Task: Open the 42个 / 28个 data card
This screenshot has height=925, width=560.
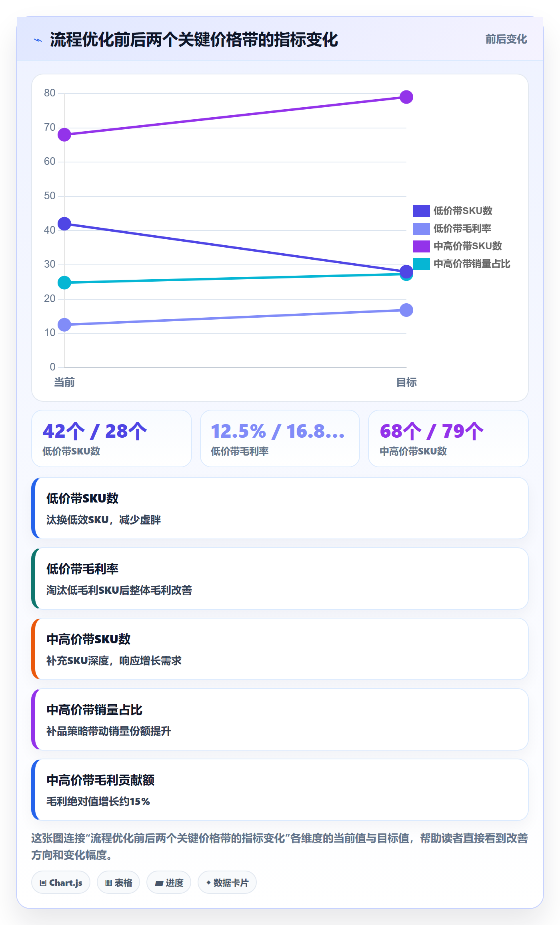Action: (112, 438)
